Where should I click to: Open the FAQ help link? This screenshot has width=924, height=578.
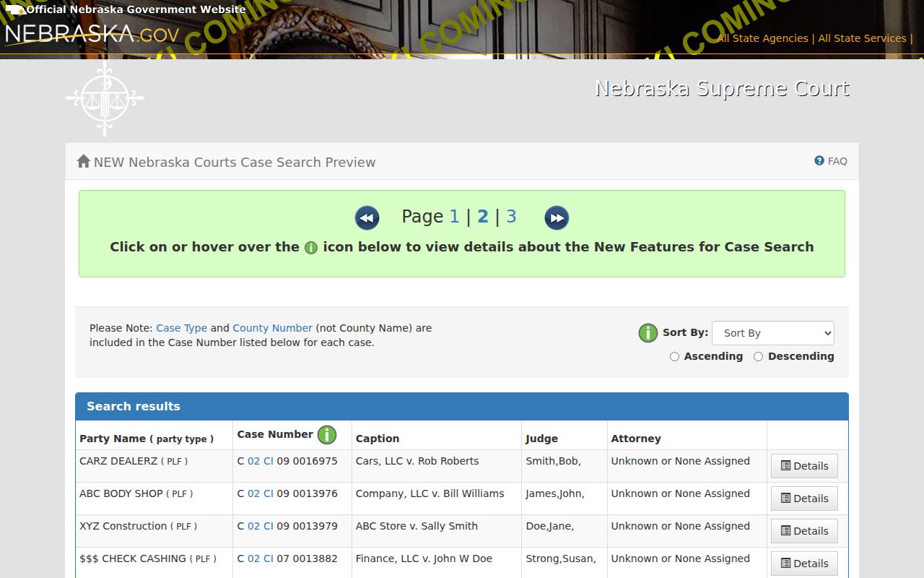click(x=831, y=161)
